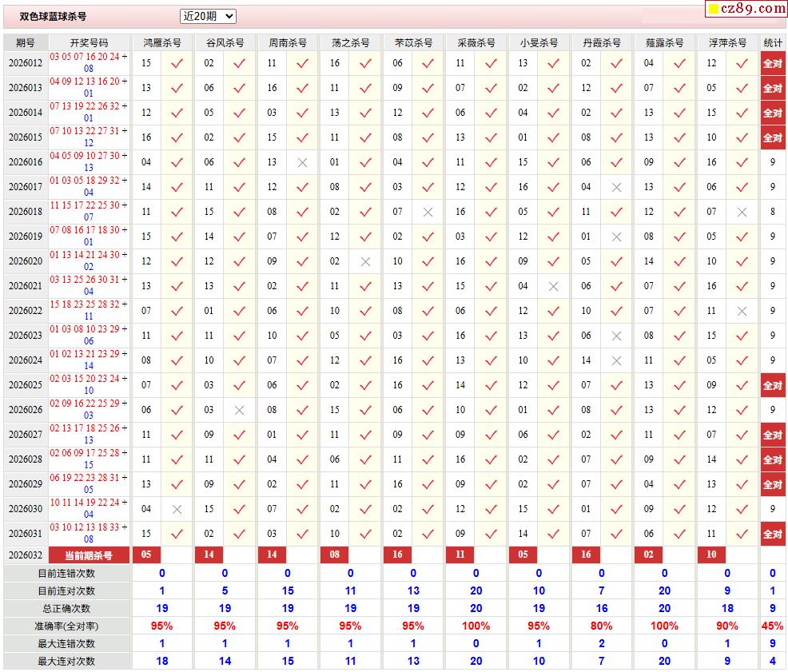788x672 pixels.
Task: Click the X mark for 小旻杀号 in row 2026021
Action: (553, 286)
